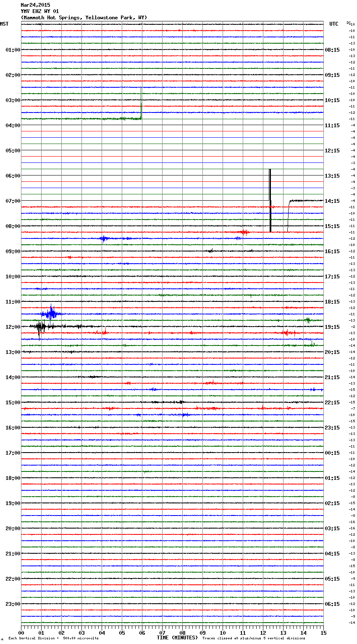This screenshot has height=644, width=357.
Task: Select the 05:00 MST hour label
Action: [x=13, y=151]
